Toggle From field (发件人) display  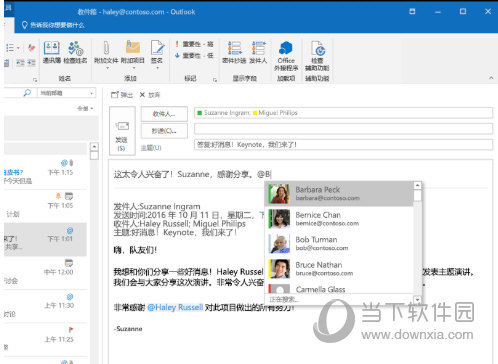pyautogui.click(x=258, y=52)
